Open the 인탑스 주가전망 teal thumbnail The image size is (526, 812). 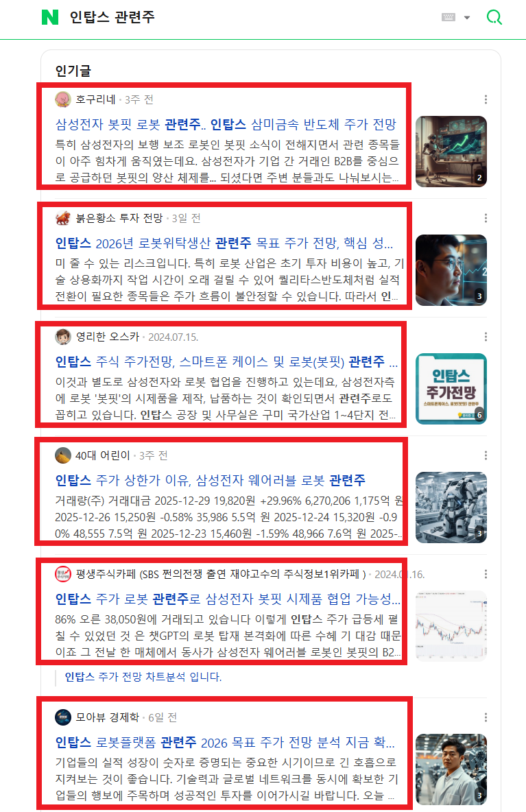[x=451, y=389]
